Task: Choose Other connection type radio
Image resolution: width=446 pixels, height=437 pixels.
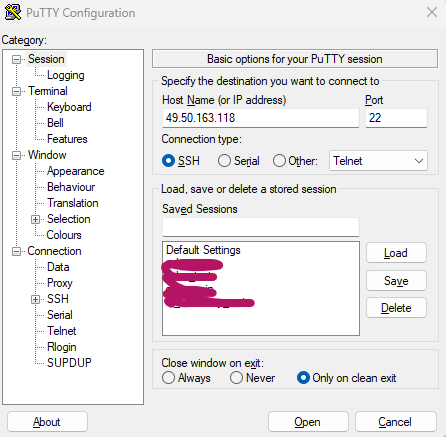Action: pos(279,161)
